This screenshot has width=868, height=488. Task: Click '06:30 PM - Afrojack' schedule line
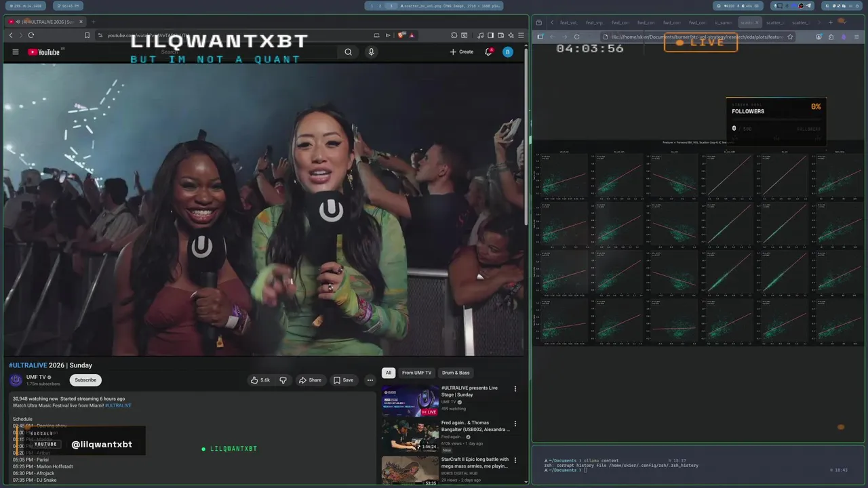pos(34,473)
